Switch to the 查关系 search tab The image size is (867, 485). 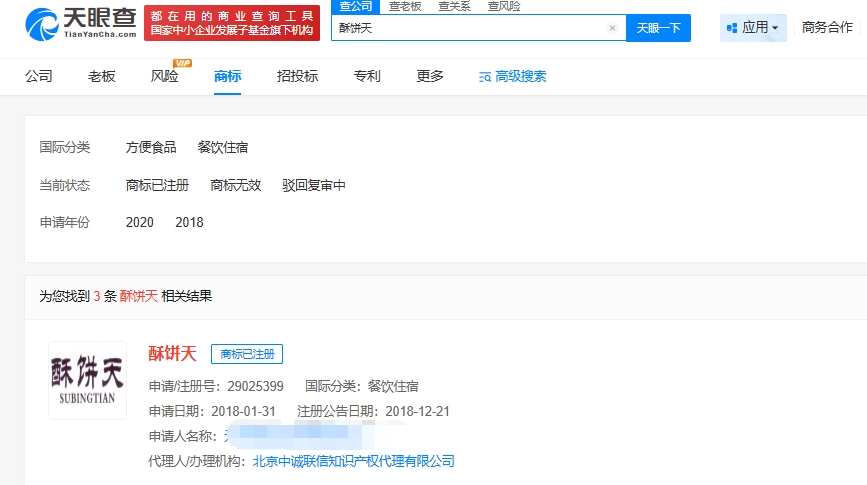(x=454, y=6)
